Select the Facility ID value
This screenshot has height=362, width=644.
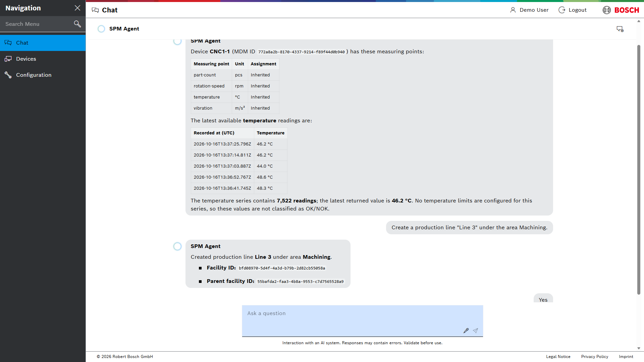coord(282,268)
